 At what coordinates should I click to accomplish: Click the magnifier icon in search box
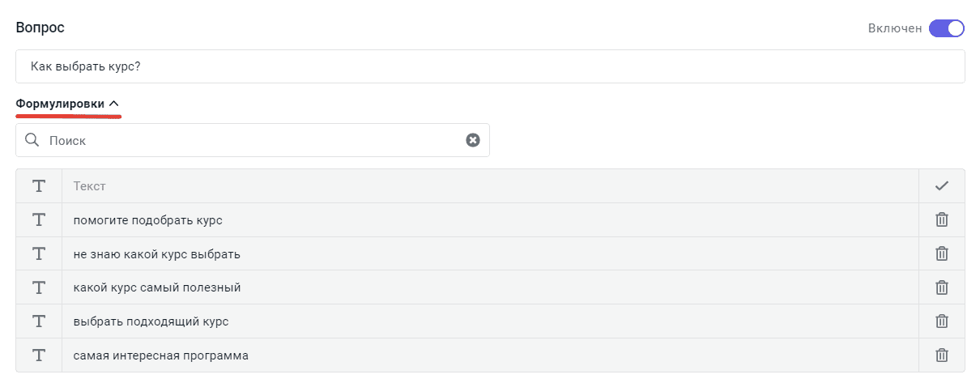[x=32, y=140]
